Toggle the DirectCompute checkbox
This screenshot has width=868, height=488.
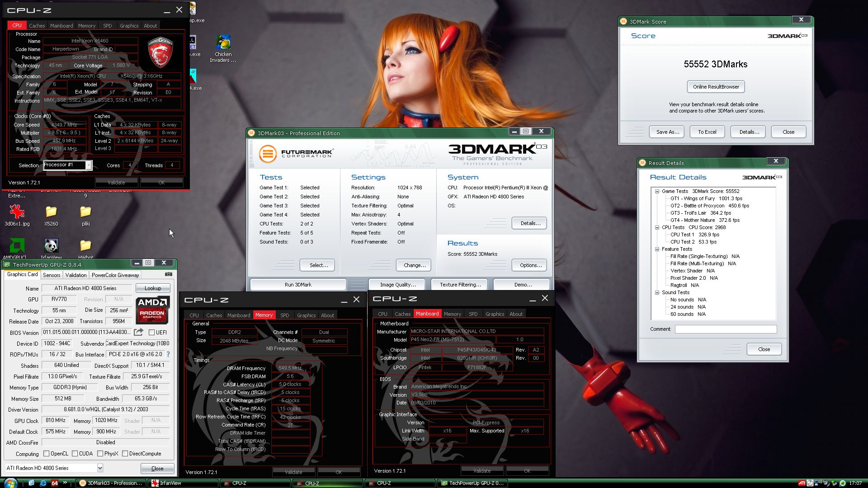point(125,453)
